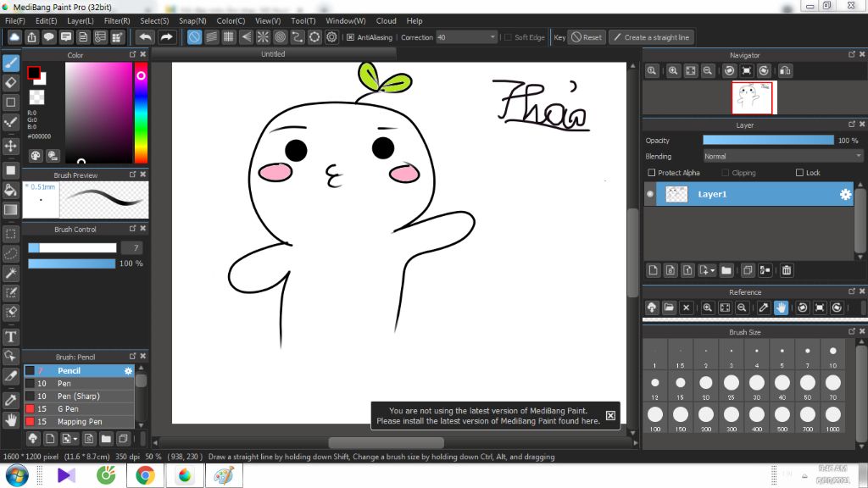Add a new layer
Screen dimensions: 868x488
pos(654,270)
